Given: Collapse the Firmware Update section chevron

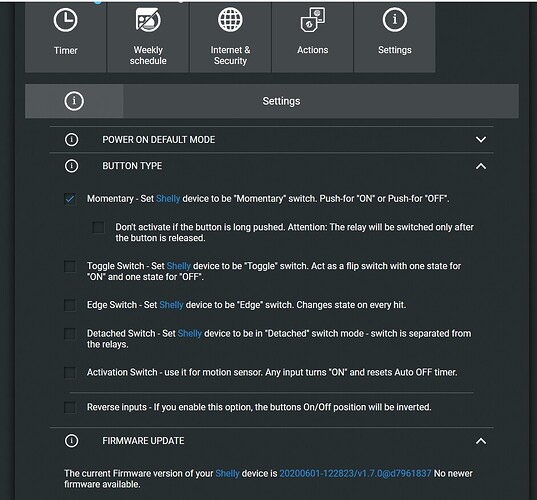Looking at the screenshot, I should (x=481, y=441).
